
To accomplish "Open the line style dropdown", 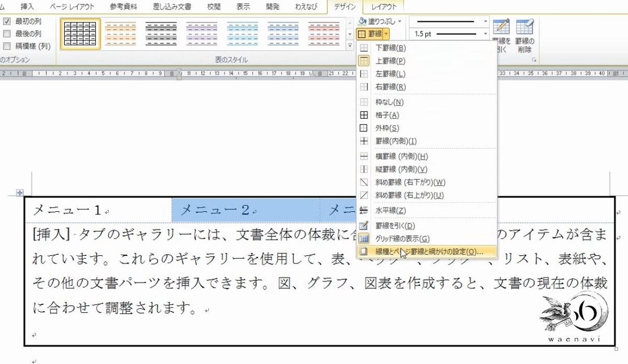I will pyautogui.click(x=485, y=21).
